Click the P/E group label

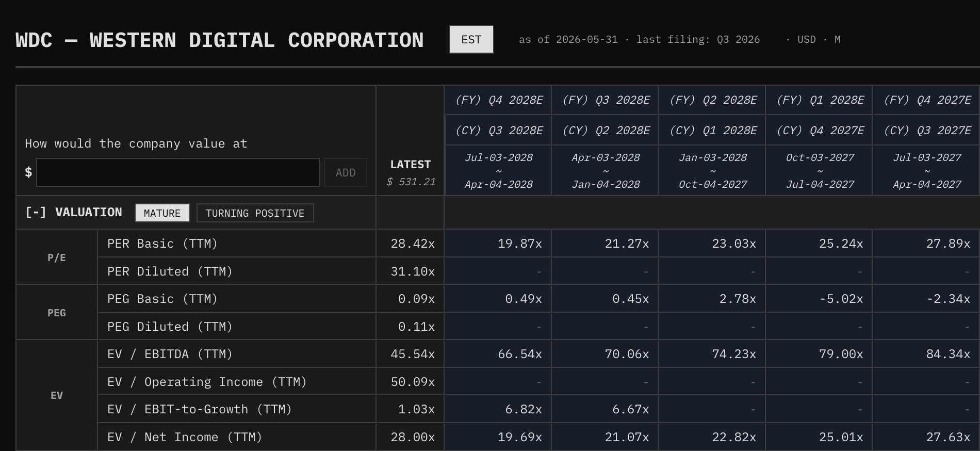pos(57,257)
